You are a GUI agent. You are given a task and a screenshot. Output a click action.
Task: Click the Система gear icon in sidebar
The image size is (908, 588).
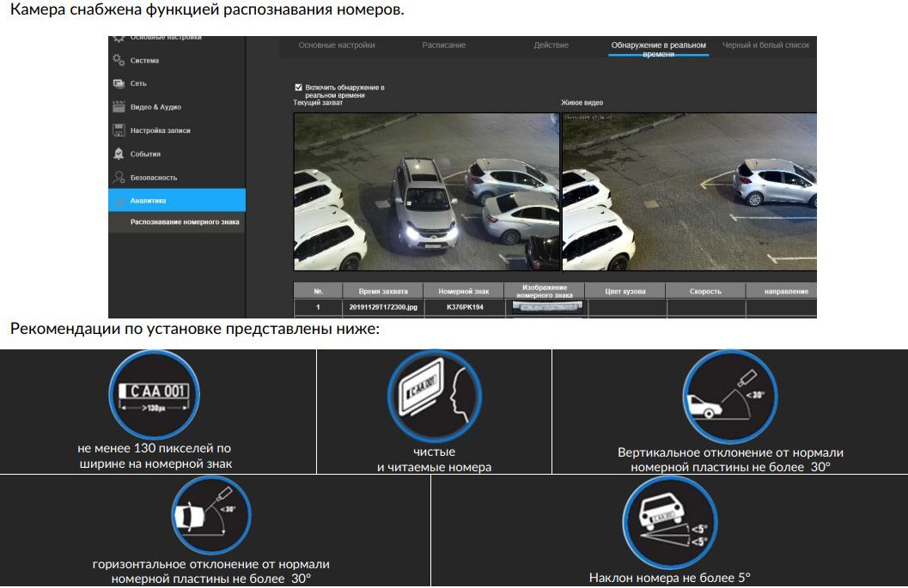tap(119, 60)
